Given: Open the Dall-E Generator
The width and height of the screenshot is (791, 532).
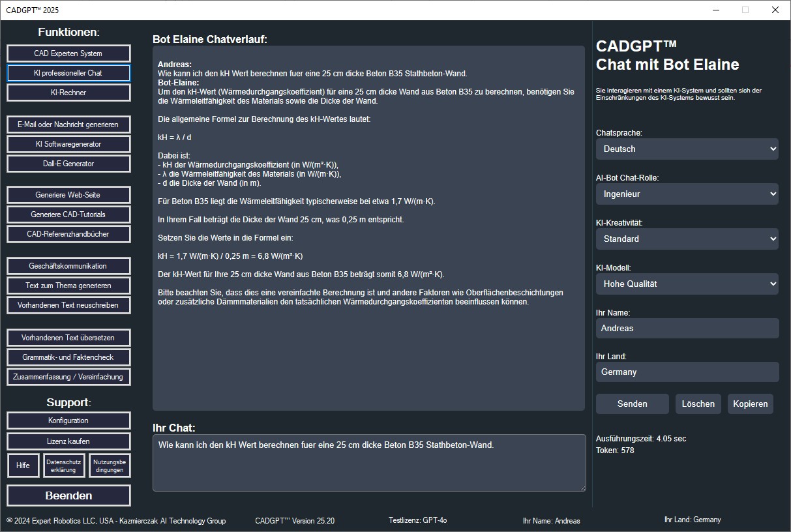Looking at the screenshot, I should (x=68, y=164).
